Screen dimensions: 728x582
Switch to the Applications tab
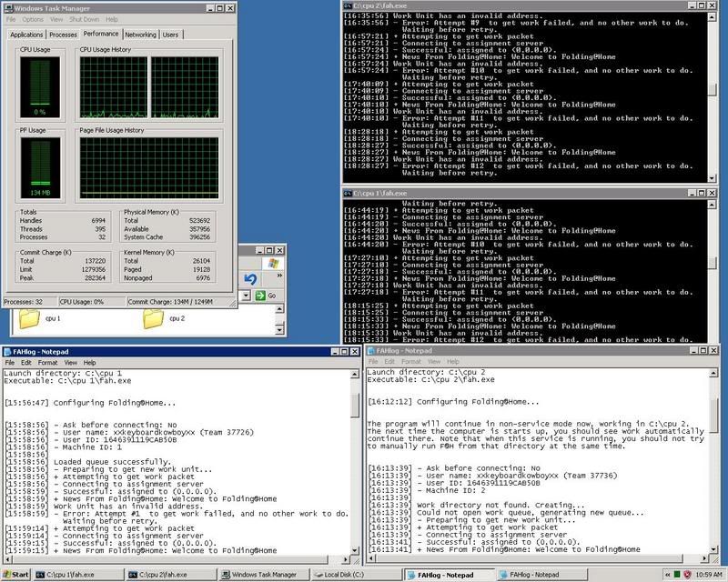tap(26, 35)
